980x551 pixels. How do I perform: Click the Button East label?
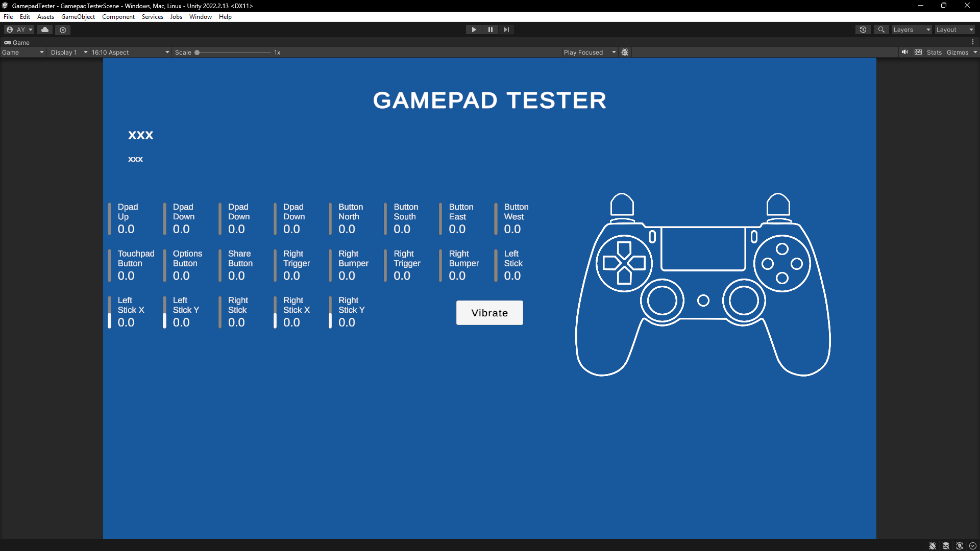click(461, 212)
